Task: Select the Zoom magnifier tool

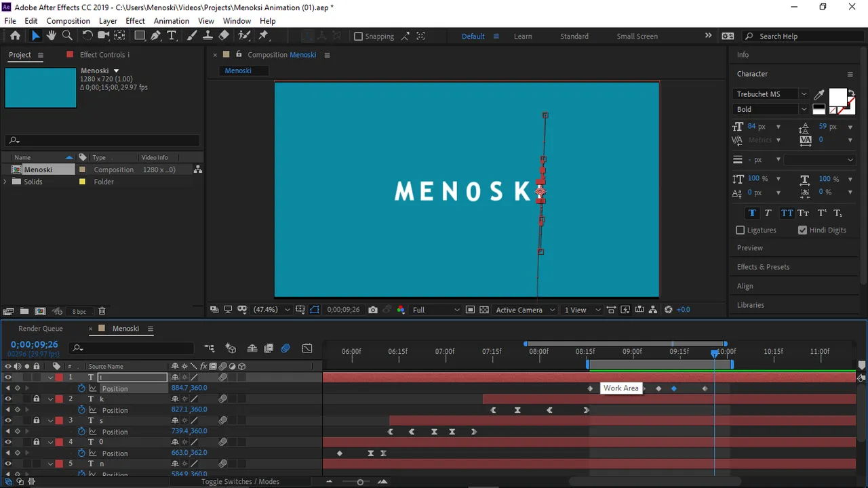Action: 67,36
